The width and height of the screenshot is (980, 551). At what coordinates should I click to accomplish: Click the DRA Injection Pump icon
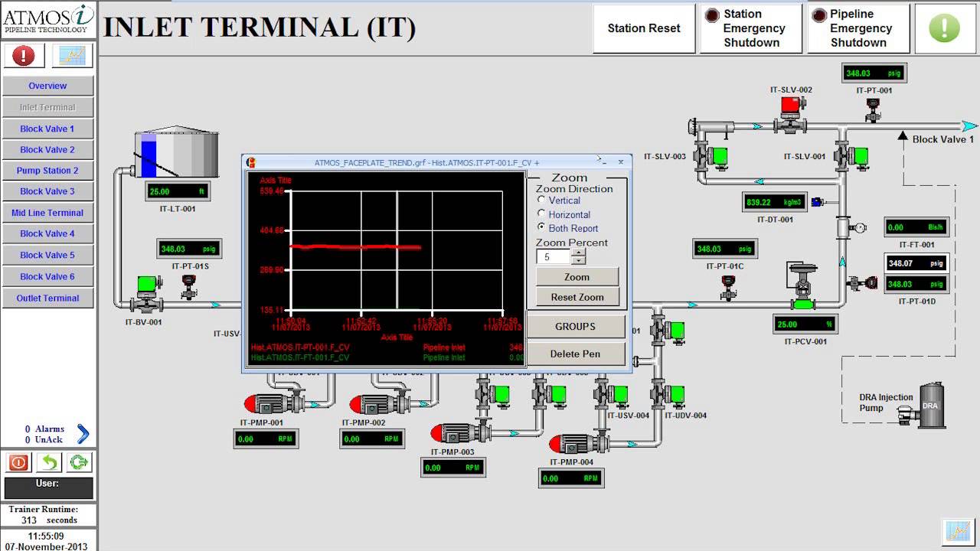click(x=923, y=406)
